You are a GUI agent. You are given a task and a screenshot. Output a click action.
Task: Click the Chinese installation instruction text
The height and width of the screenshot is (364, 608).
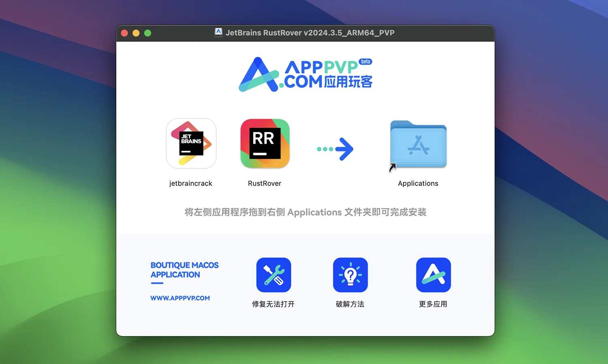(305, 212)
